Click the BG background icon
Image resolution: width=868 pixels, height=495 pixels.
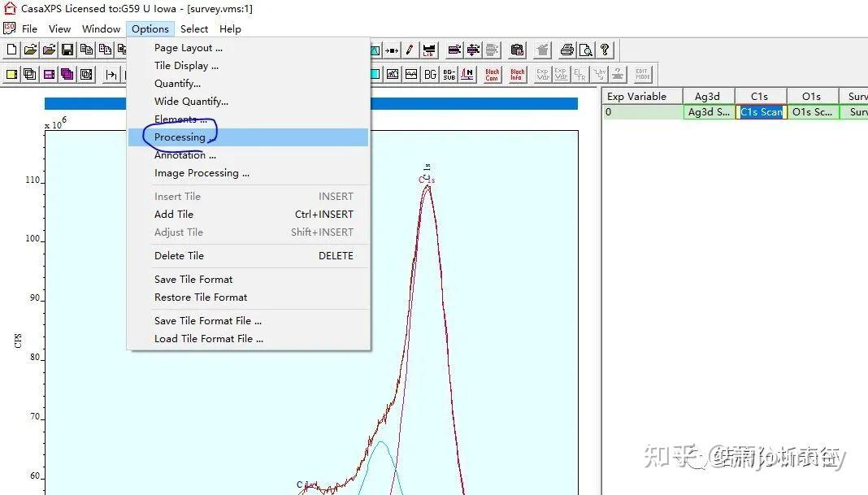click(x=430, y=74)
